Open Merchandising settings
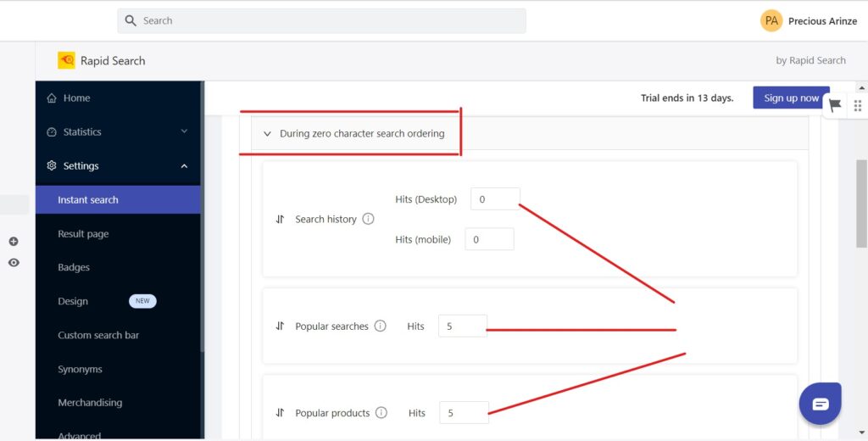Viewport: 868px width, 441px height. 90,403
